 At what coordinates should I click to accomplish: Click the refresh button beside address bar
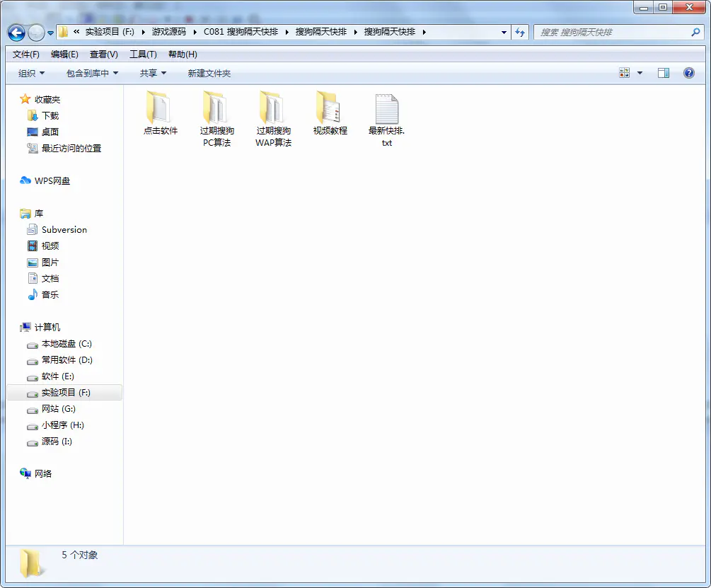520,33
